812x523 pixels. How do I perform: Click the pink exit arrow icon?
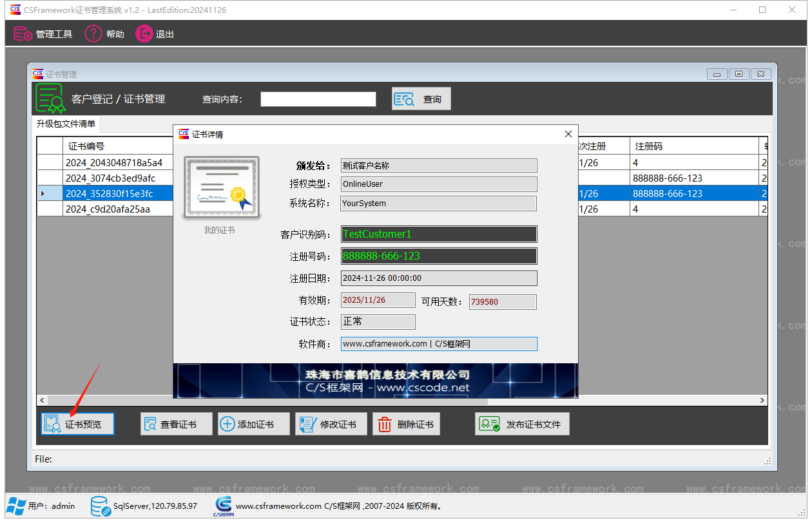click(x=144, y=33)
